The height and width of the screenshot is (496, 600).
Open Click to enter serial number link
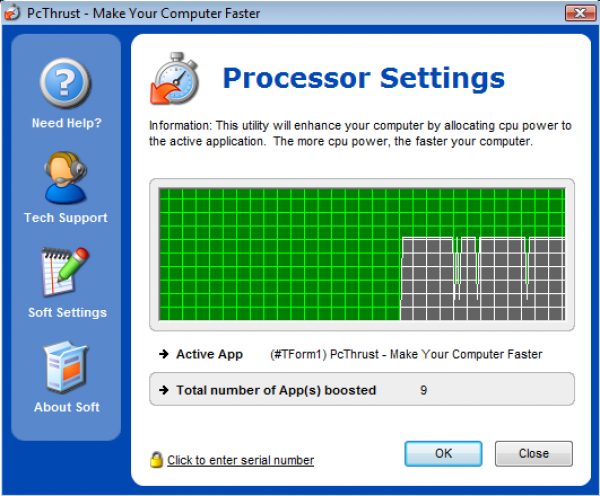pyautogui.click(x=240, y=460)
